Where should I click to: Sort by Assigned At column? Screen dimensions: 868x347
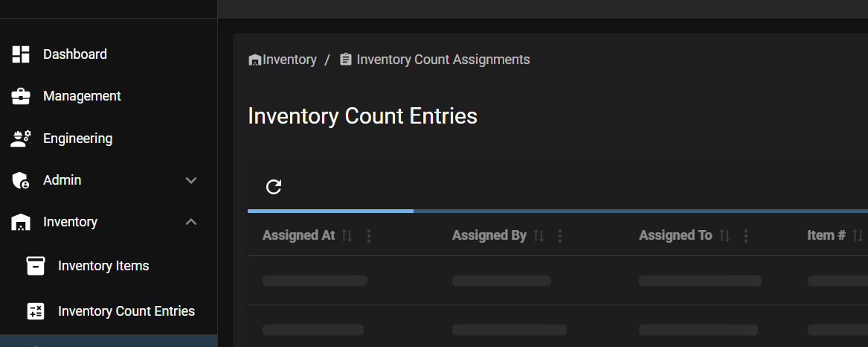(347, 235)
